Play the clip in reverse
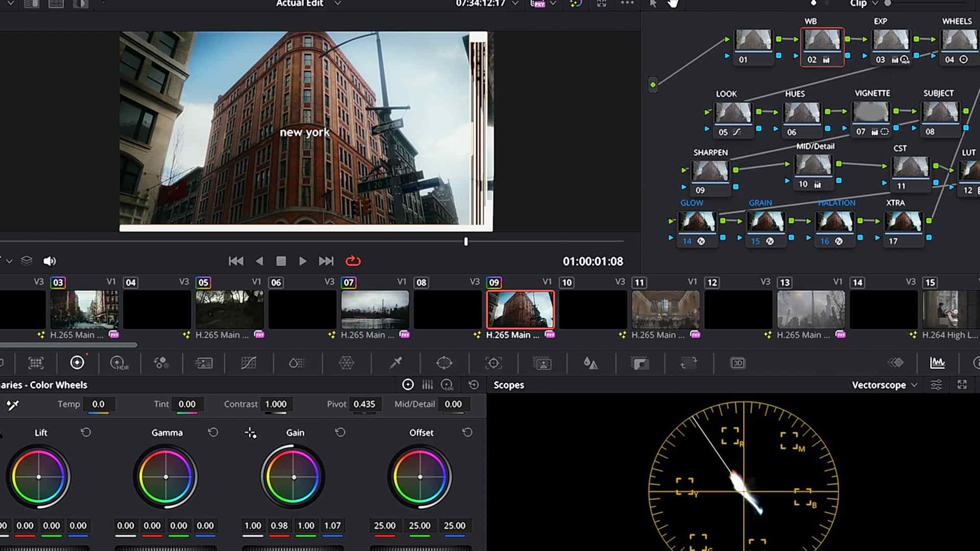This screenshot has height=551, width=980. 259,261
